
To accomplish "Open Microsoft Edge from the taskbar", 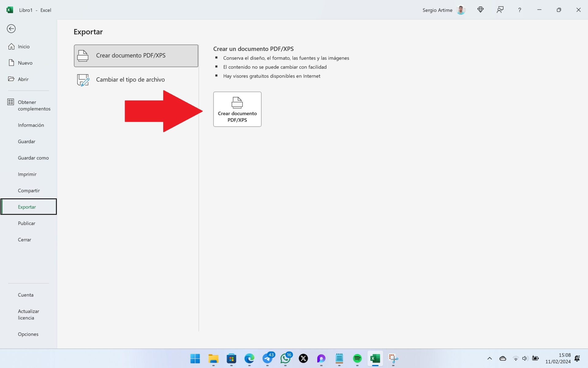I will (x=250, y=359).
